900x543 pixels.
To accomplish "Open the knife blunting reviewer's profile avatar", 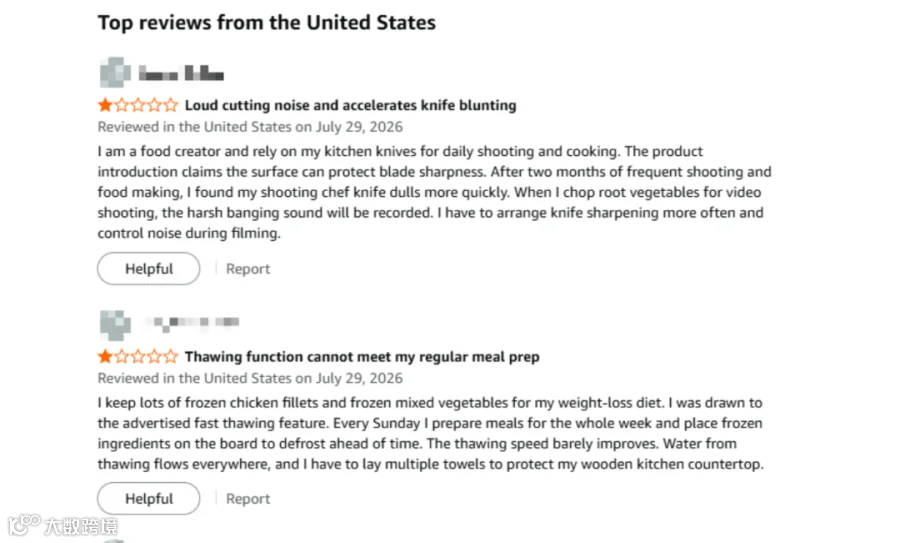I will 115,73.
